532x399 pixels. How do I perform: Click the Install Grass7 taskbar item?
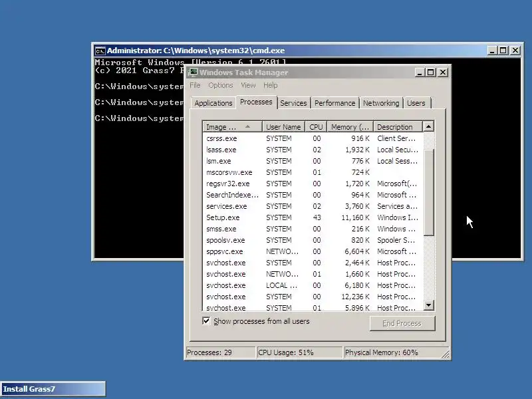point(53,389)
